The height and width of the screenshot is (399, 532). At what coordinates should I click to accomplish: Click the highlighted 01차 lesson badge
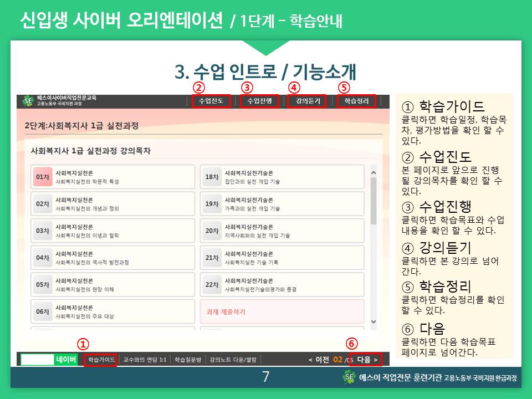pyautogui.click(x=43, y=177)
